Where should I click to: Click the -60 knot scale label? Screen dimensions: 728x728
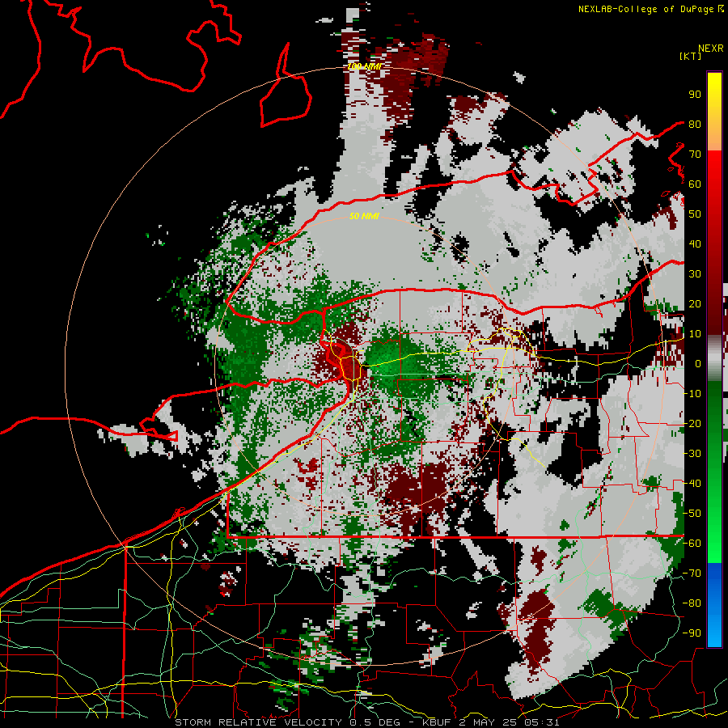pyautogui.click(x=692, y=544)
